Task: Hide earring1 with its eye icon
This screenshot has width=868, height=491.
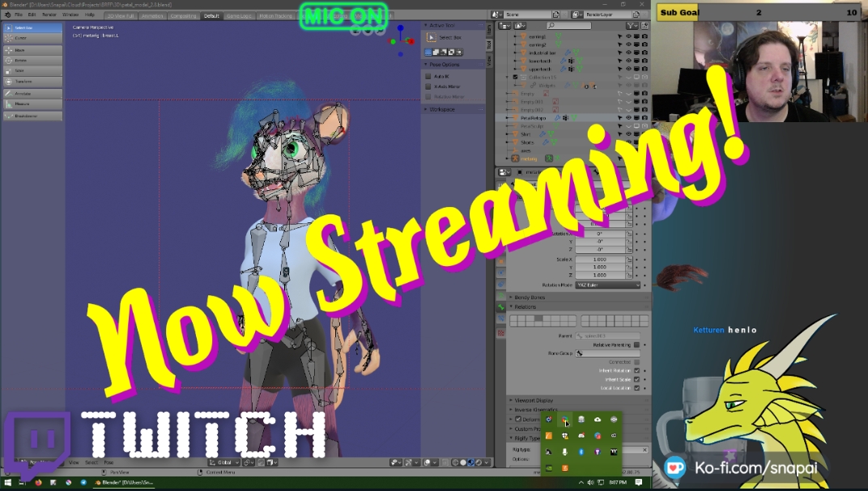Action: pos(628,36)
